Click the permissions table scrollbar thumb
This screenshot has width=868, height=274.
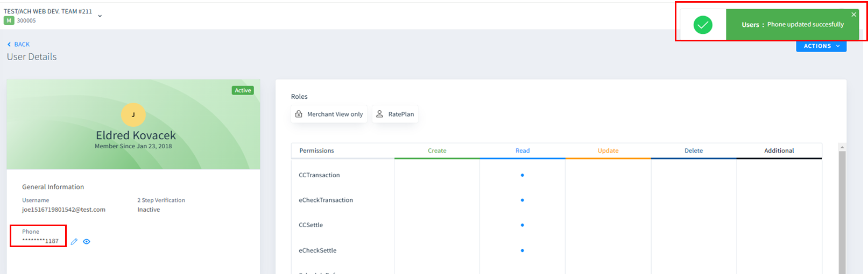point(842,212)
